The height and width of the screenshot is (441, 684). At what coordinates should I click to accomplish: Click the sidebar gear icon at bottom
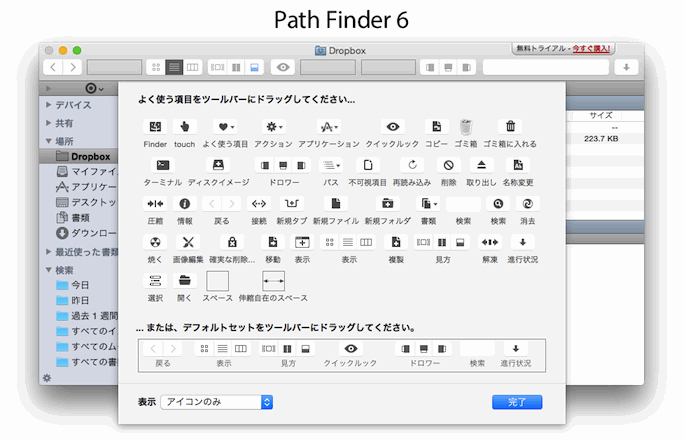click(47, 378)
